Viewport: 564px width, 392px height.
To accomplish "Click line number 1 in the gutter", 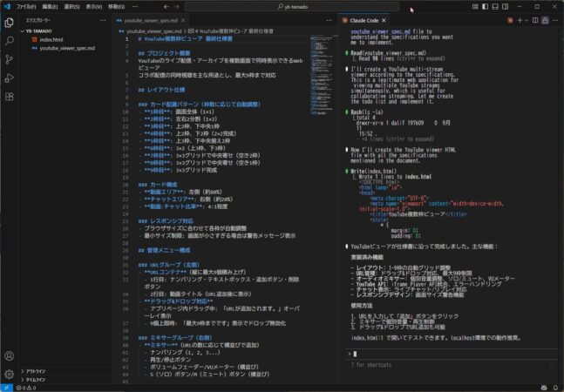I will point(126,39).
